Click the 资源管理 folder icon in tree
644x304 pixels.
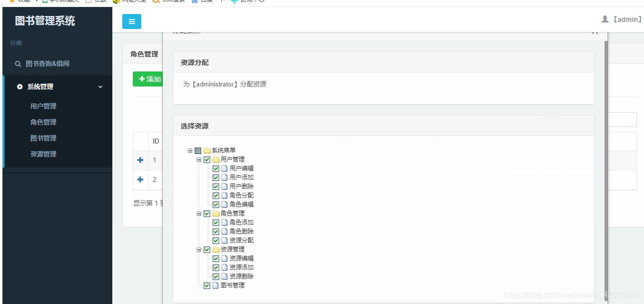pyautogui.click(x=216, y=249)
